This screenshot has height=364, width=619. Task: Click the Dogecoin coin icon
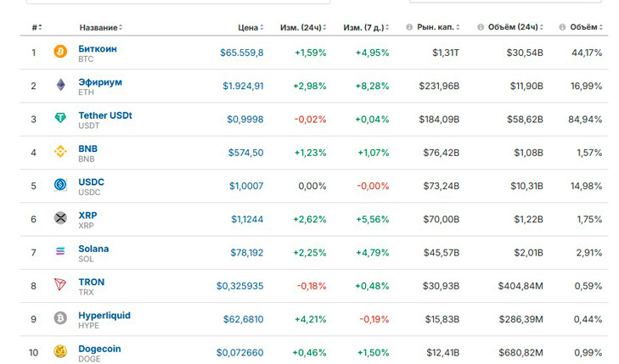coord(60,351)
